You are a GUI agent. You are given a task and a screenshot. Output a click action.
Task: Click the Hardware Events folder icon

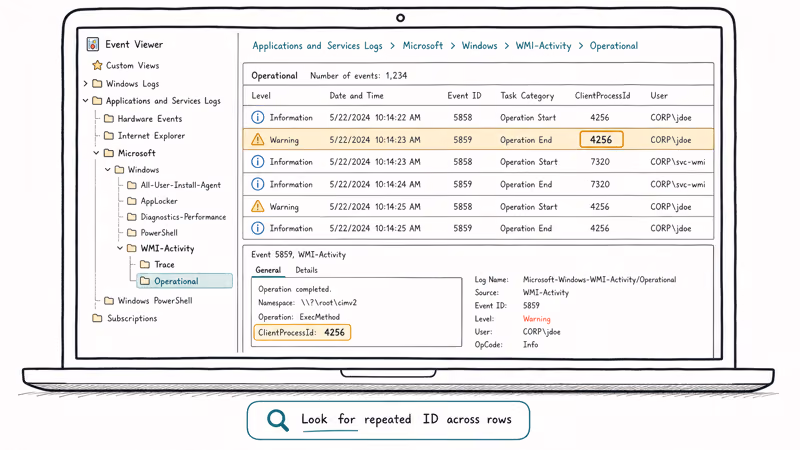coord(109,118)
